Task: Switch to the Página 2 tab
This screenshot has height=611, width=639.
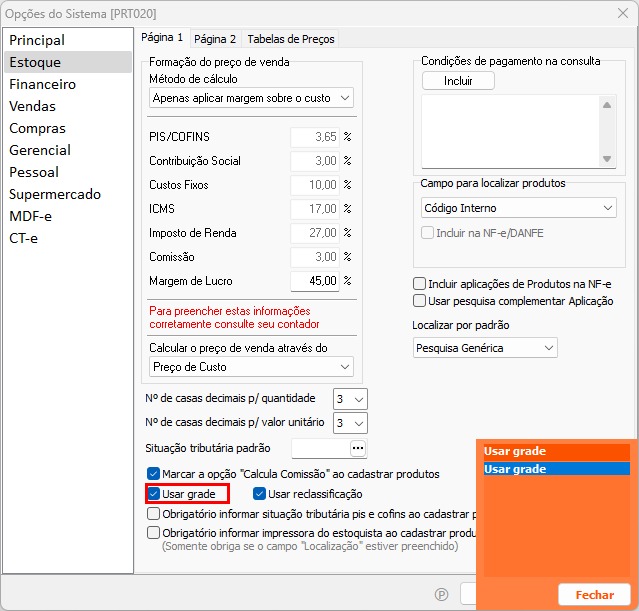Action: click(x=215, y=39)
